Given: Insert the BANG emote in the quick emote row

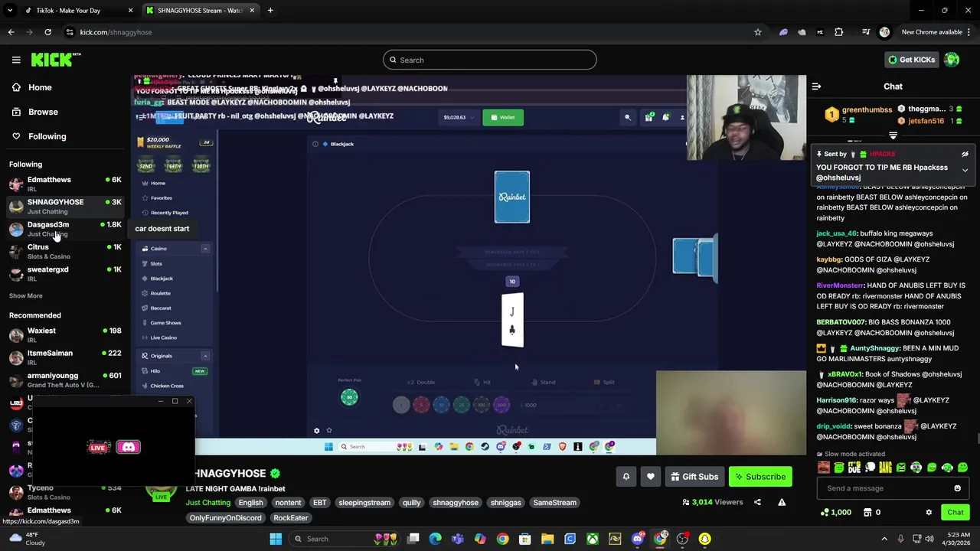Looking at the screenshot, I should click(885, 468).
